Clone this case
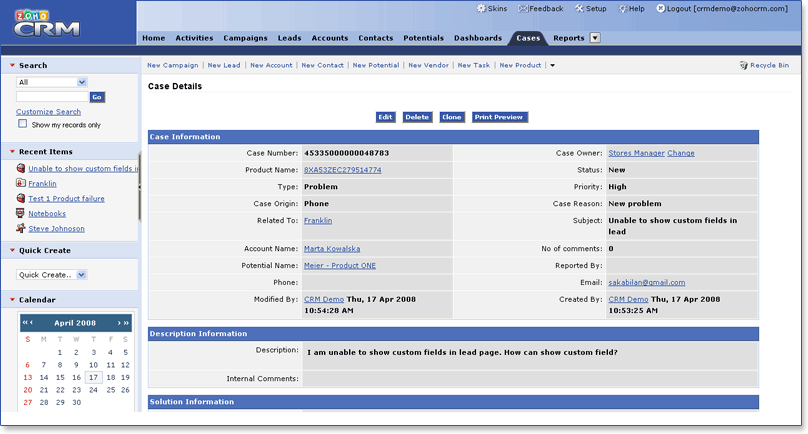 click(x=451, y=117)
